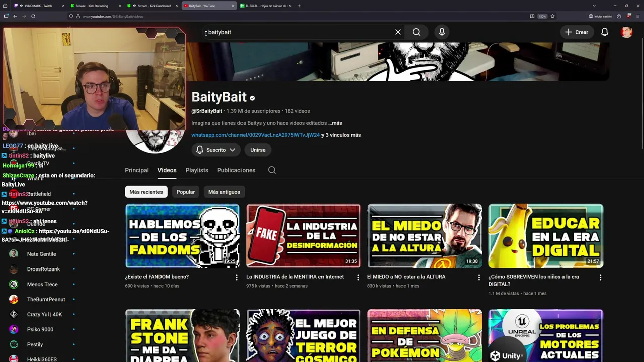This screenshot has width=644, height=362.
Task: Open the browser hamburger menu
Action: pos(638,16)
